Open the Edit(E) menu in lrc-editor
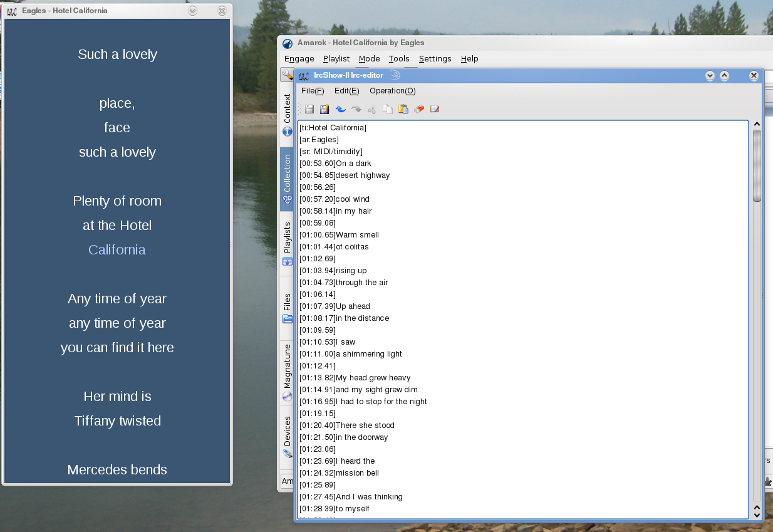 tap(346, 91)
